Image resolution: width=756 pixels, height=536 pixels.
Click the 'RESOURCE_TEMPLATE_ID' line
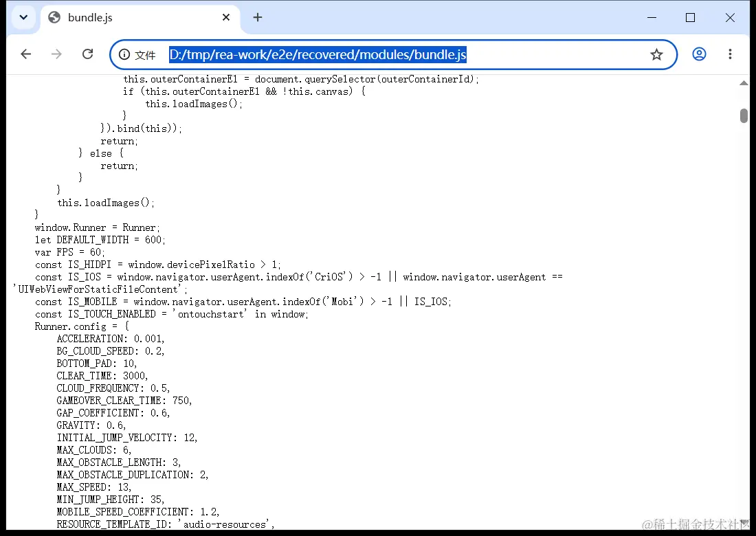coord(166,524)
